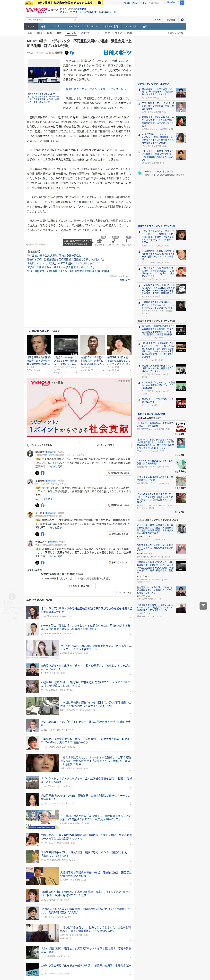Image resolution: width=210 pixels, height=980 pixels.
Task: Open the 【写真】会見で頭を下げる link
Action: [x=95, y=89]
